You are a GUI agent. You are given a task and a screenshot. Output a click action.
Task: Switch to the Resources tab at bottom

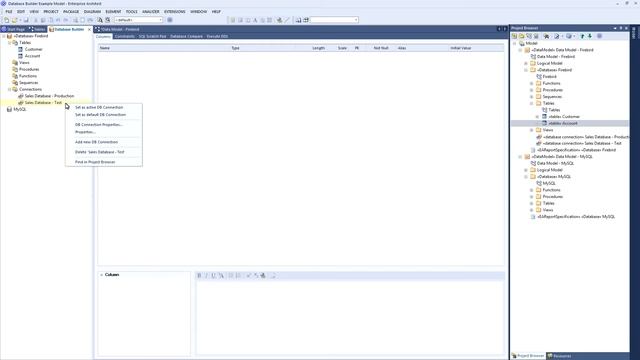coord(559,356)
